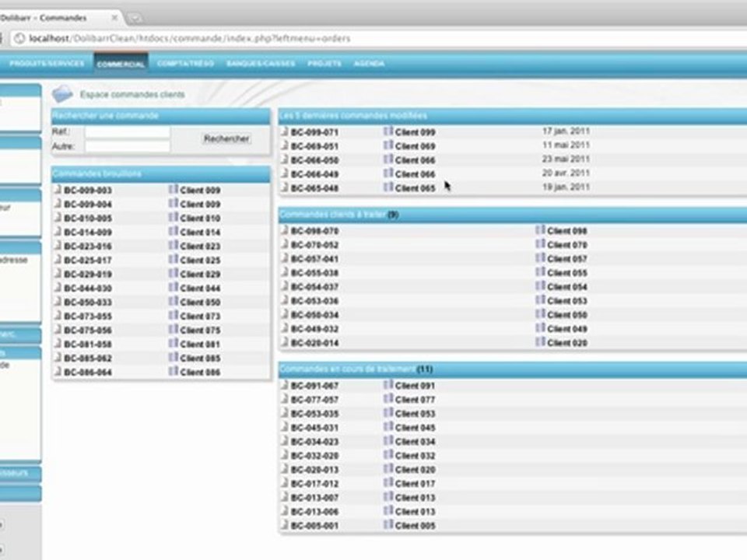The width and height of the screenshot is (747, 560).
Task: Click the company icon next to Client 049
Action: click(540, 328)
